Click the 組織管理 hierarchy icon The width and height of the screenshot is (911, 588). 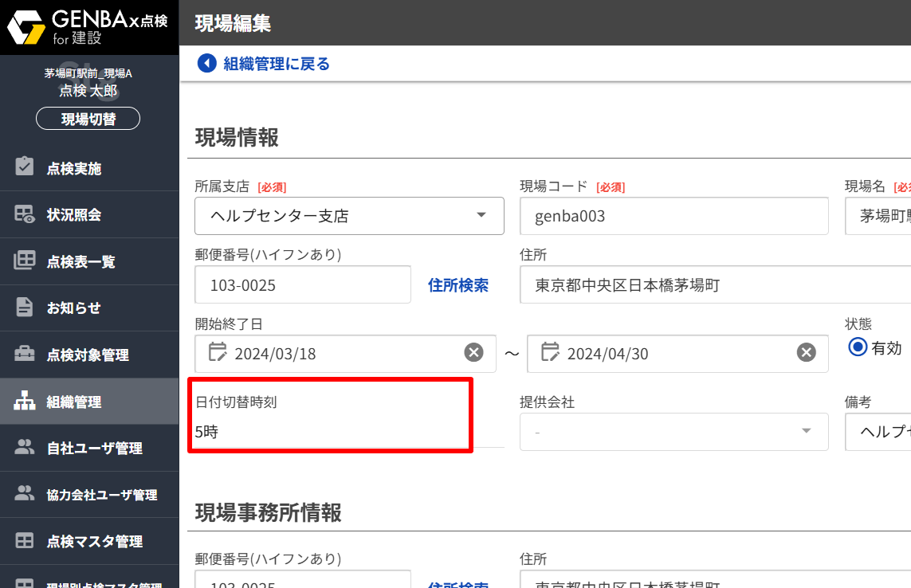coord(25,400)
